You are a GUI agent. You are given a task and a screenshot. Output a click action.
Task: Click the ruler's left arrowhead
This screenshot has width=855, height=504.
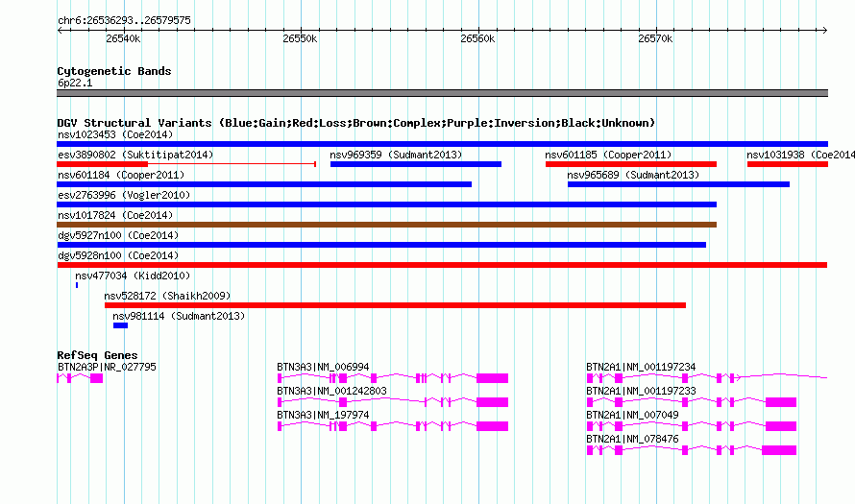(x=60, y=30)
